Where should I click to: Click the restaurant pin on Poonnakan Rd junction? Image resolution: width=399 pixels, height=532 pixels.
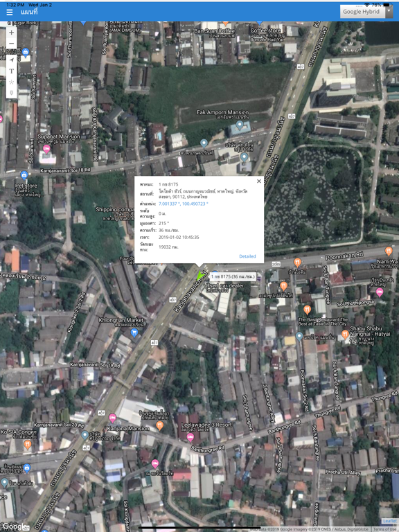(x=297, y=263)
